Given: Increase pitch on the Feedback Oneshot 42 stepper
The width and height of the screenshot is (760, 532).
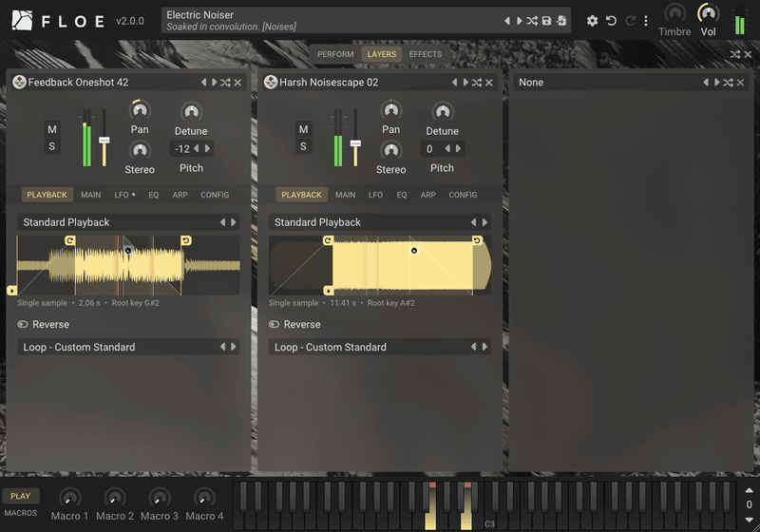Looking at the screenshot, I should coord(207,148).
